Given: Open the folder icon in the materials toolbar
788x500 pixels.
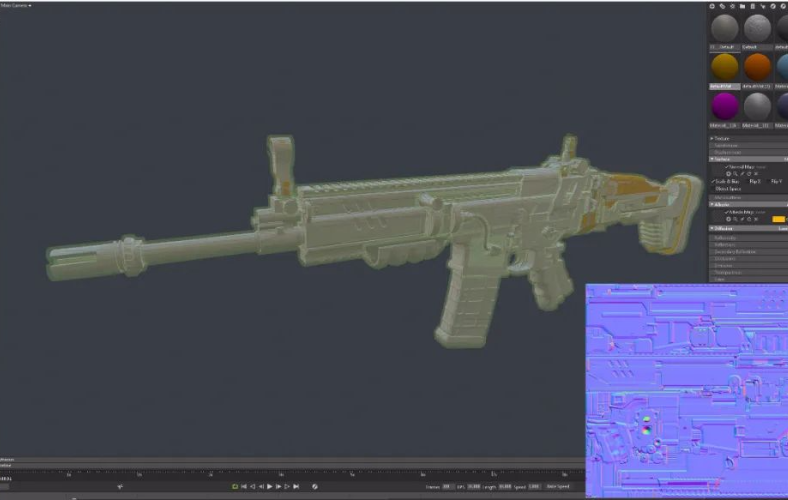Looking at the screenshot, I should [x=742, y=6].
